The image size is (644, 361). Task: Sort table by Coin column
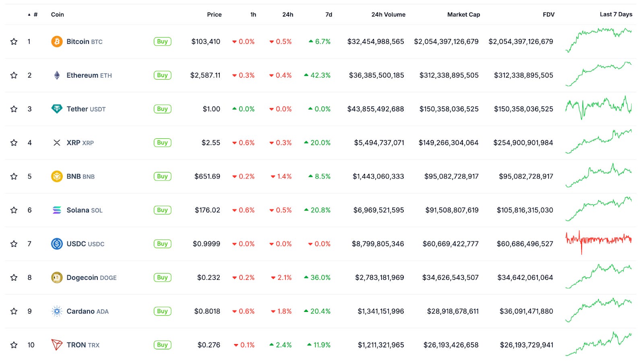[x=58, y=14]
